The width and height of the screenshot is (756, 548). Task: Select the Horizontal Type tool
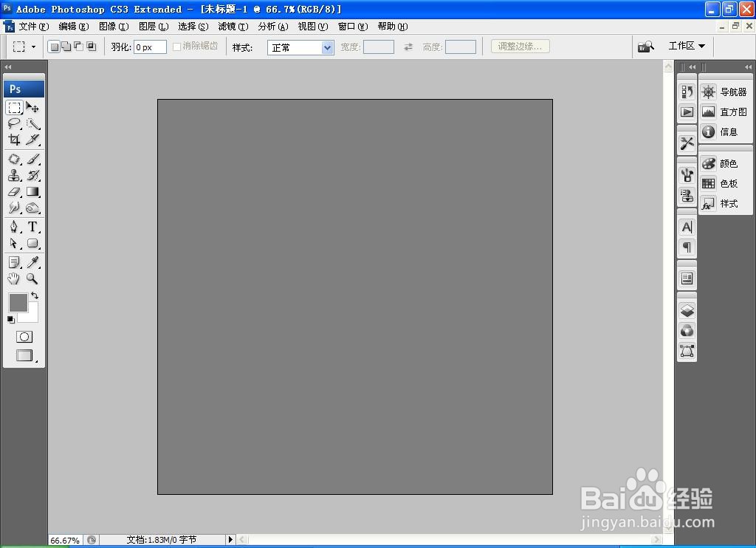click(32, 227)
